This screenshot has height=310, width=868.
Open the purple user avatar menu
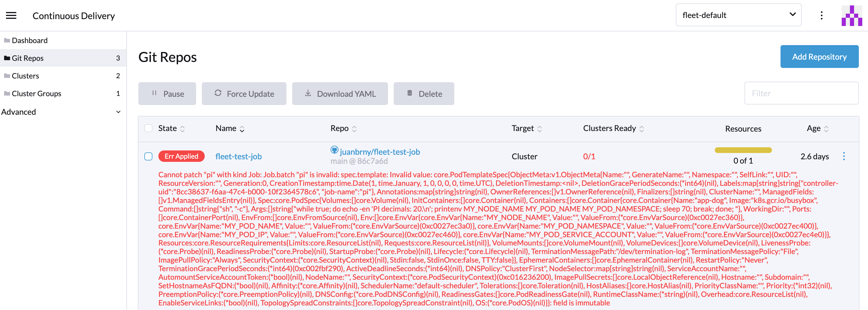851,15
